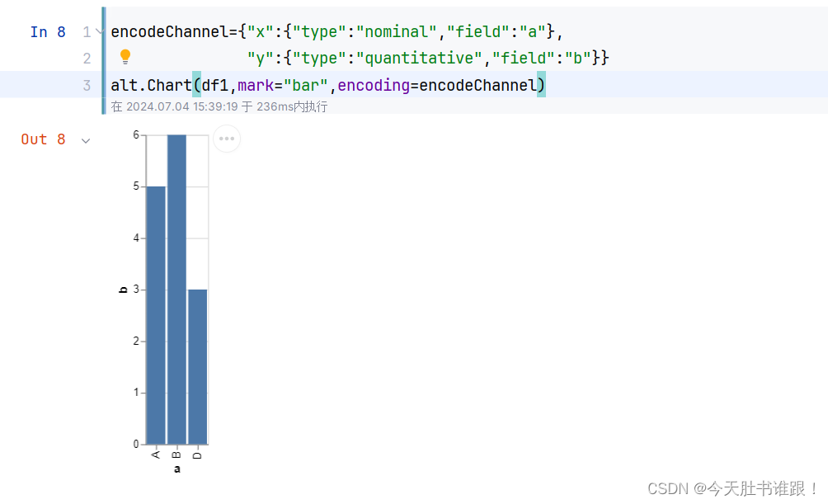Click the y-axis title "b"

(x=123, y=290)
